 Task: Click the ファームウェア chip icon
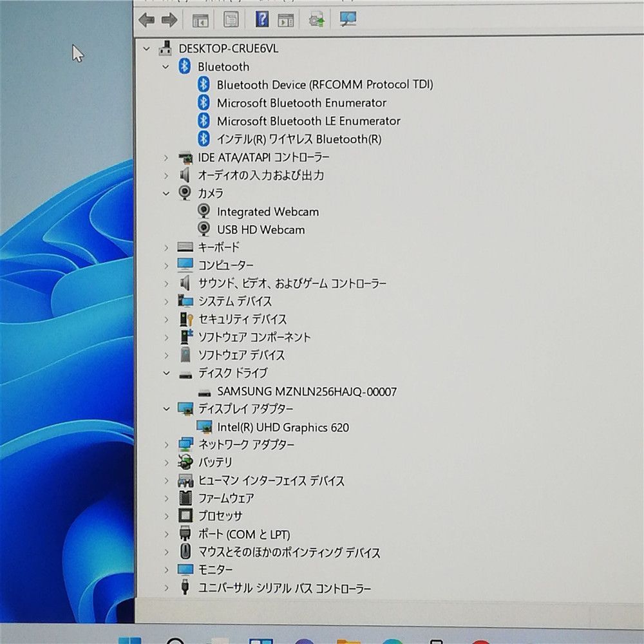pyautogui.click(x=185, y=498)
